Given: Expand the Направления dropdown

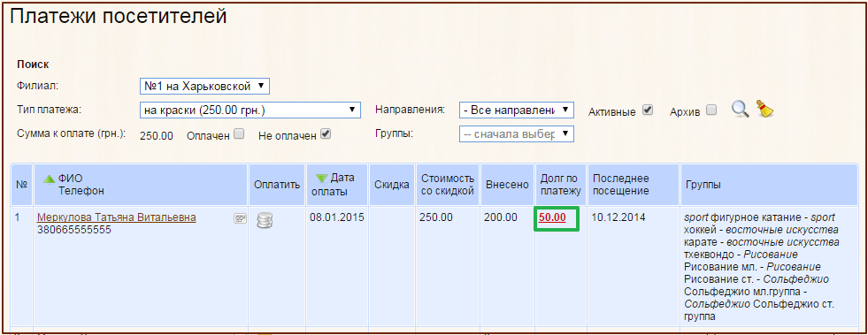Looking at the screenshot, I should (517, 110).
